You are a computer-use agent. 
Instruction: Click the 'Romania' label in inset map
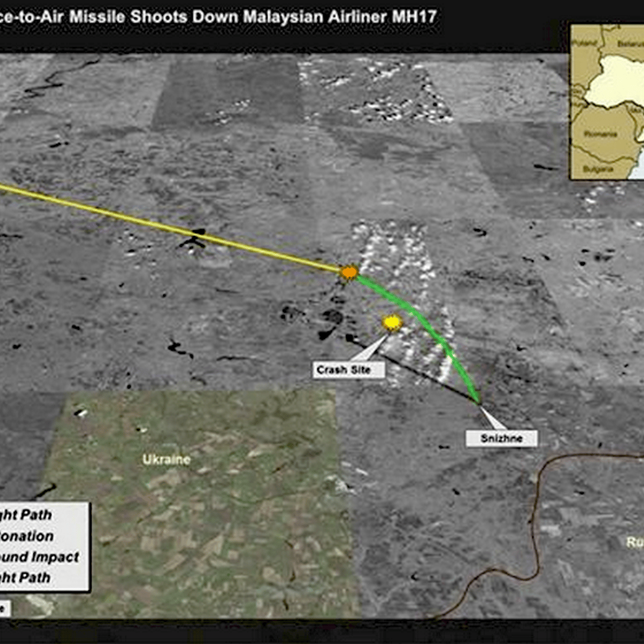click(600, 134)
